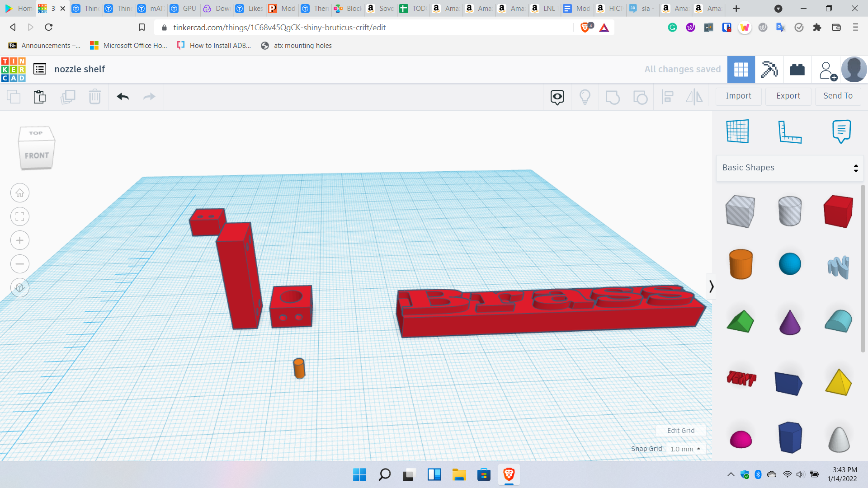Toggle orthographic perspective view cube icon
This screenshot has height=488, width=868.
[x=20, y=288]
